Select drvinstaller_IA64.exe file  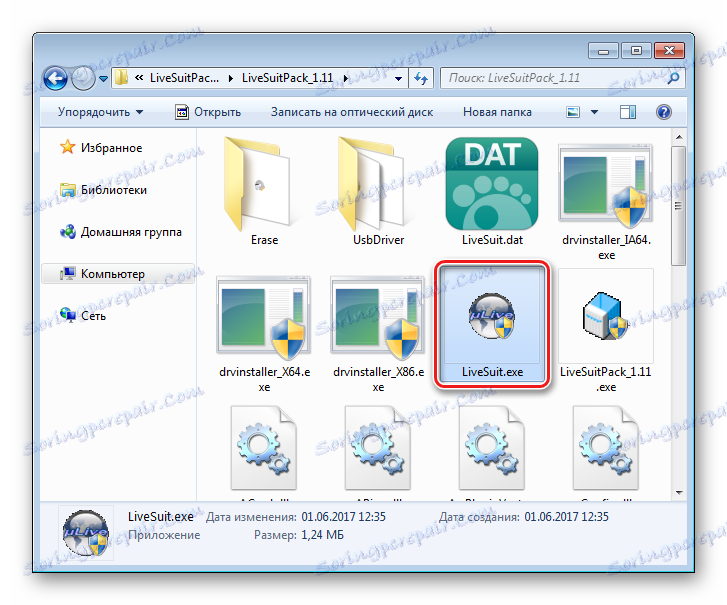tap(606, 202)
